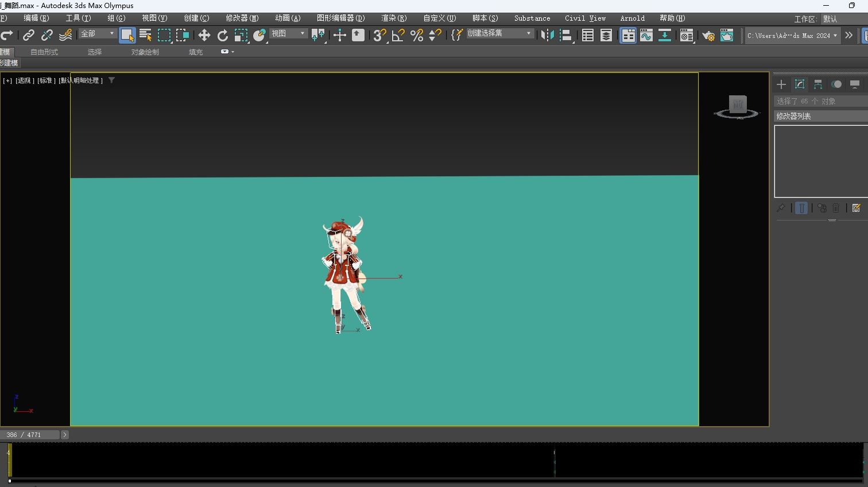Viewport: 868px width, 487px height.
Task: Open the Curve Editor icon
Action: [646, 36]
